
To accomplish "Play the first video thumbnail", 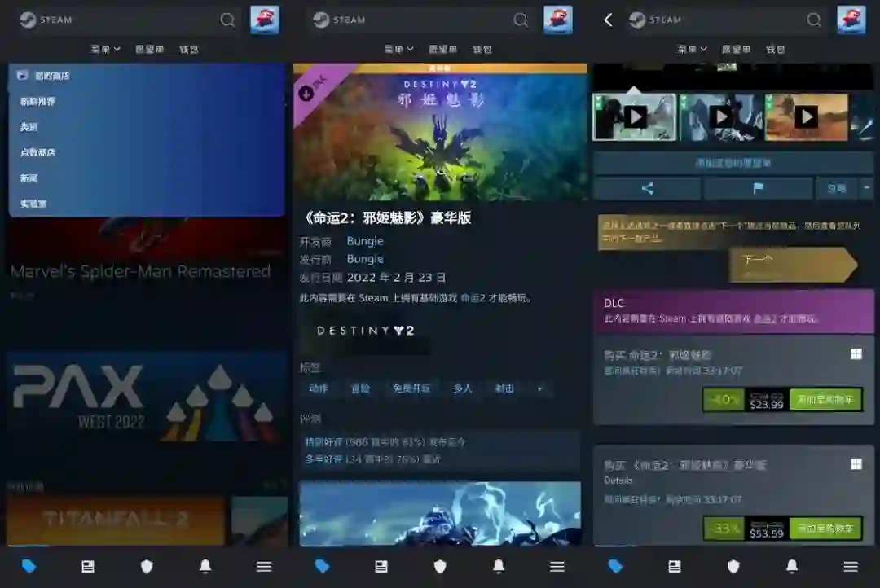I will pyautogui.click(x=635, y=117).
